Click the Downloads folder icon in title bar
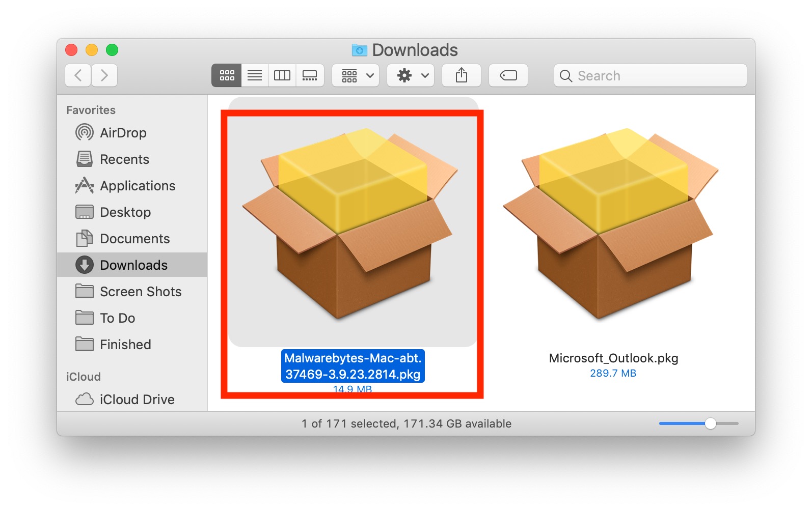The height and width of the screenshot is (511, 812). [360, 50]
